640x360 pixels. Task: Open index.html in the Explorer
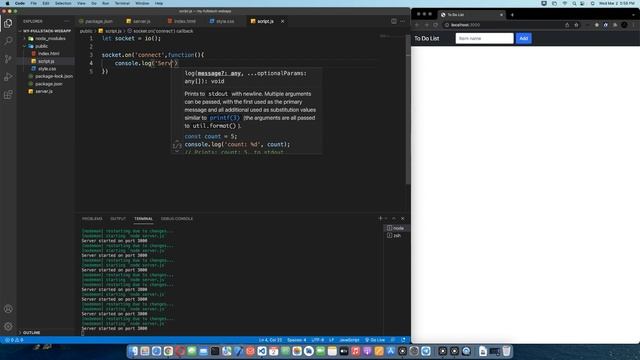coord(45,53)
